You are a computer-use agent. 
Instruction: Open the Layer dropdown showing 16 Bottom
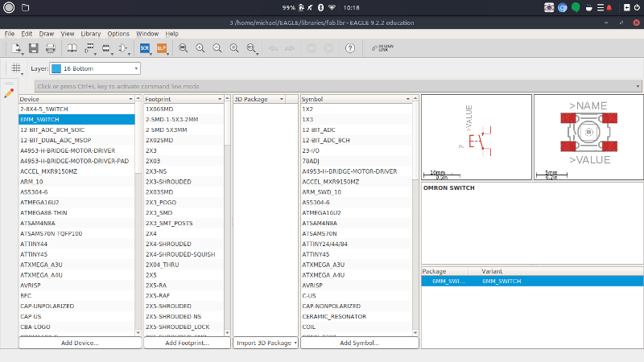click(x=95, y=68)
